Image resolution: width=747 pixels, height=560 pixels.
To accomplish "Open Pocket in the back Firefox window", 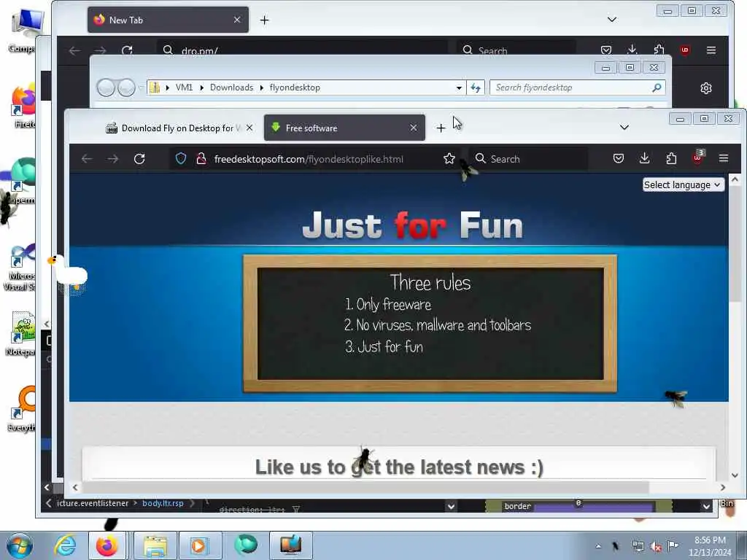I will click(x=605, y=50).
